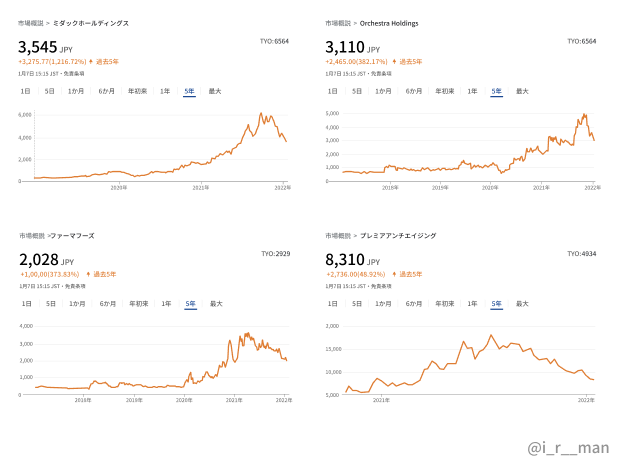Select the 1年 range for プレミアアンチエイジング
The width and height of the screenshot is (620, 465).
click(x=471, y=303)
